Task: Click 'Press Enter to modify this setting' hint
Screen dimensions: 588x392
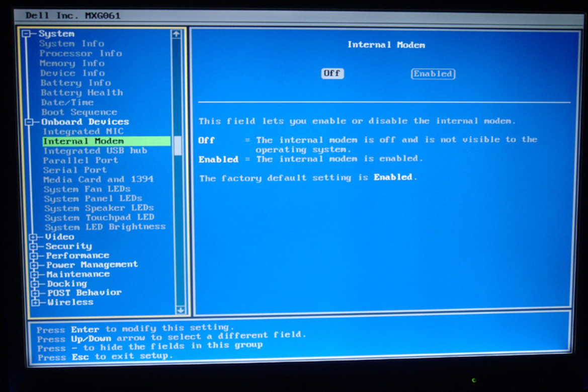Action: click(x=135, y=329)
